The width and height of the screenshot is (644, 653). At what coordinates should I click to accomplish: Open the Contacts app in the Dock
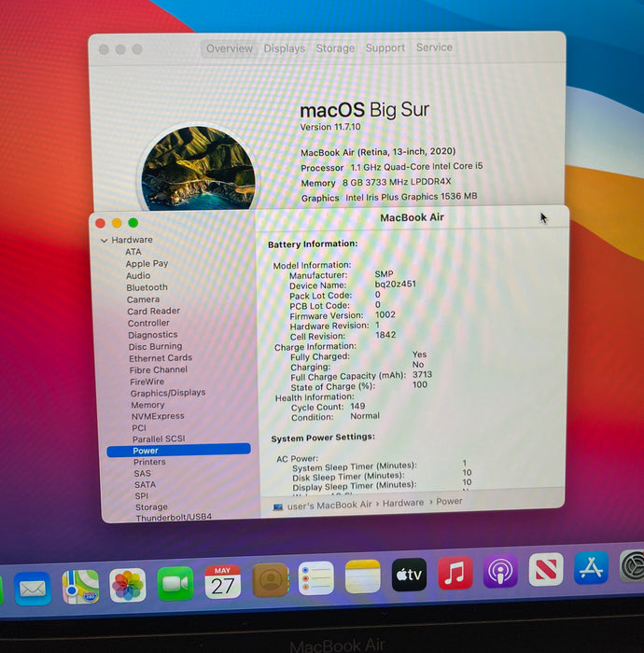(271, 579)
